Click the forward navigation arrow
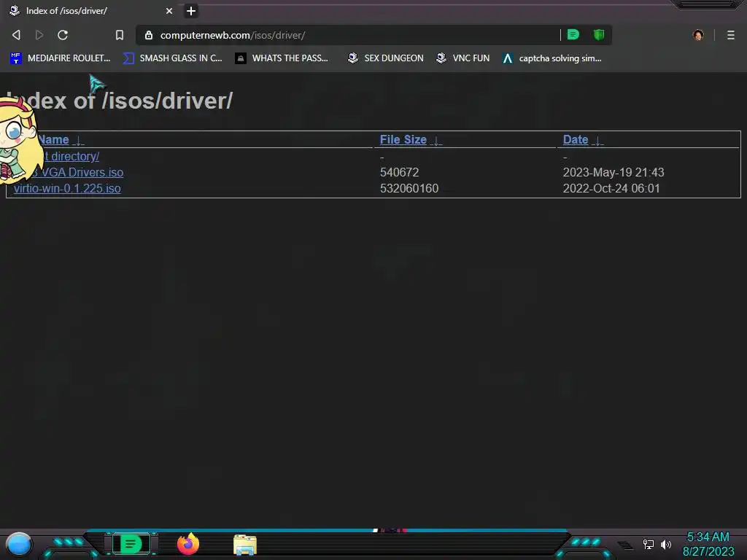 pos(39,35)
